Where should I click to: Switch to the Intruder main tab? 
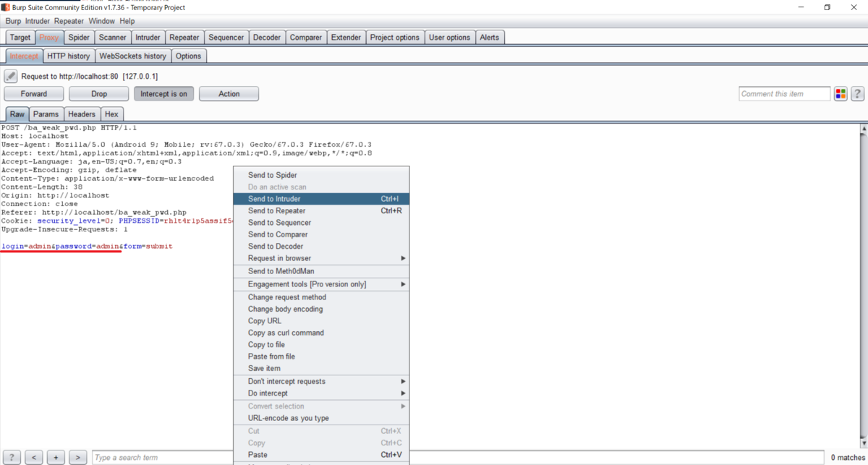click(x=148, y=38)
